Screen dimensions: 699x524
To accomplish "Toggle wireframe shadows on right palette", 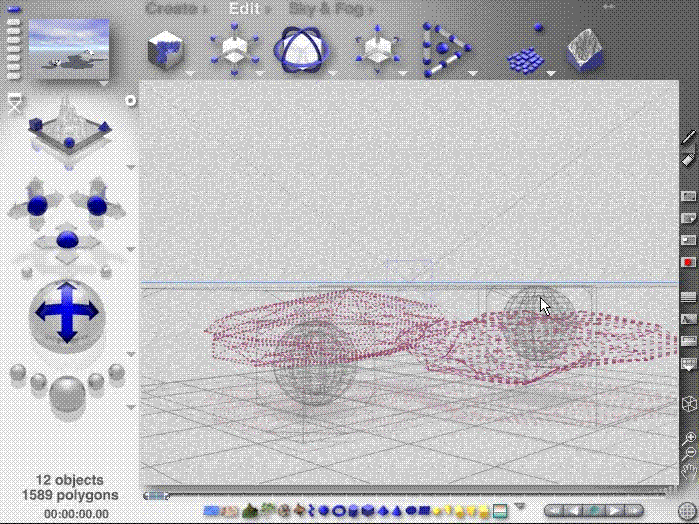I will [x=688, y=319].
